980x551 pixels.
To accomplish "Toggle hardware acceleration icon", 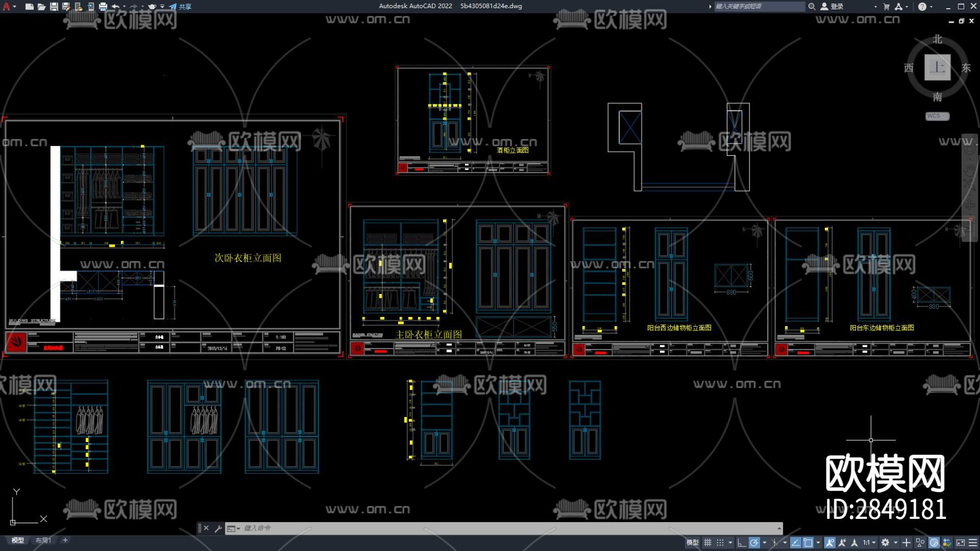I will click(x=934, y=542).
